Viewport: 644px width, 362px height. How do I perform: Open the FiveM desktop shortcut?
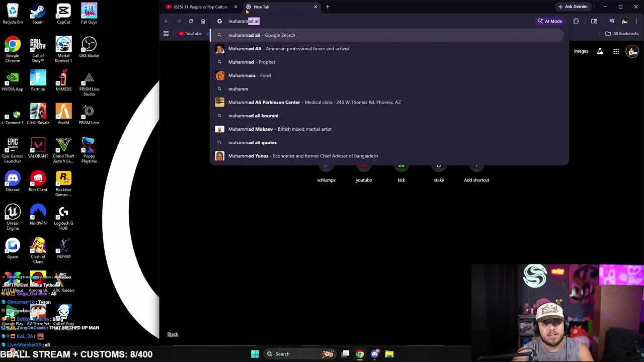pos(63,114)
